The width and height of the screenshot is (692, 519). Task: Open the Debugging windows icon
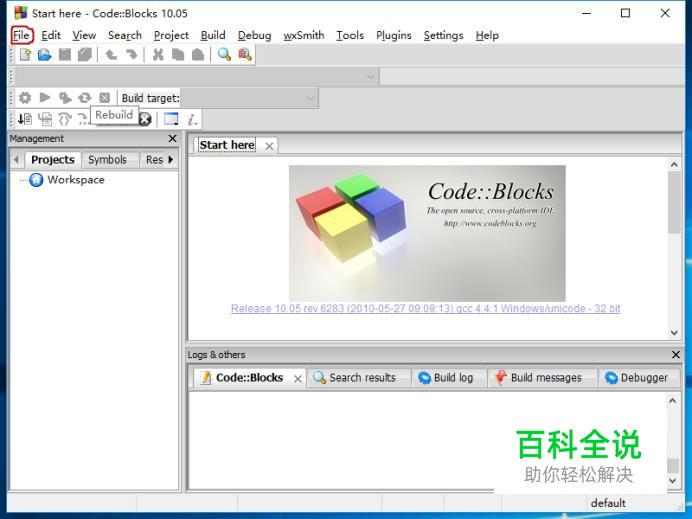(171, 119)
